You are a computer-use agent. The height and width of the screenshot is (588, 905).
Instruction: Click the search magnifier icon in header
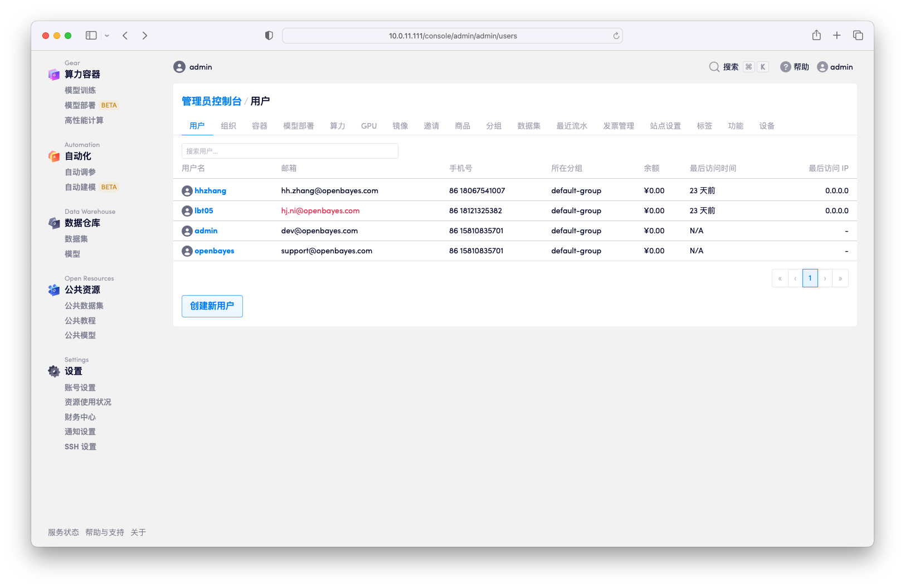[x=714, y=67]
